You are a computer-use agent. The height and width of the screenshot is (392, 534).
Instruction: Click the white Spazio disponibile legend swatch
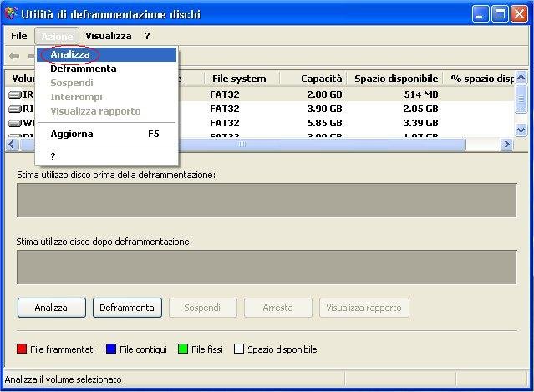pyautogui.click(x=239, y=349)
